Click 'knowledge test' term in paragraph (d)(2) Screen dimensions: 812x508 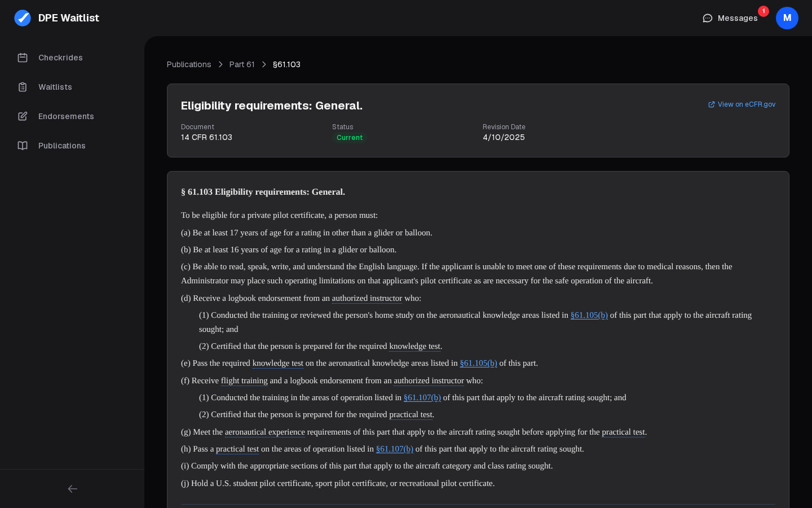[416, 346]
